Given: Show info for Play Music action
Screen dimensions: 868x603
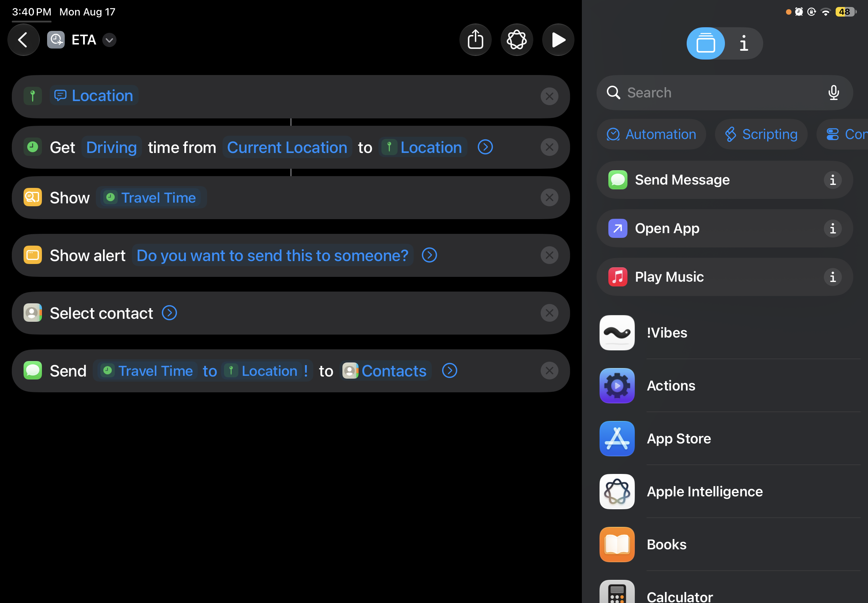Looking at the screenshot, I should 832,277.
